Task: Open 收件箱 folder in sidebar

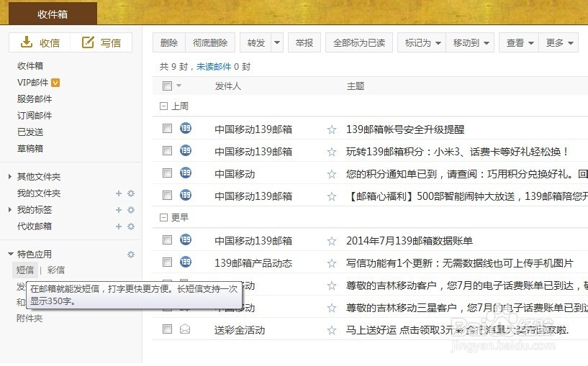Action: pos(30,66)
